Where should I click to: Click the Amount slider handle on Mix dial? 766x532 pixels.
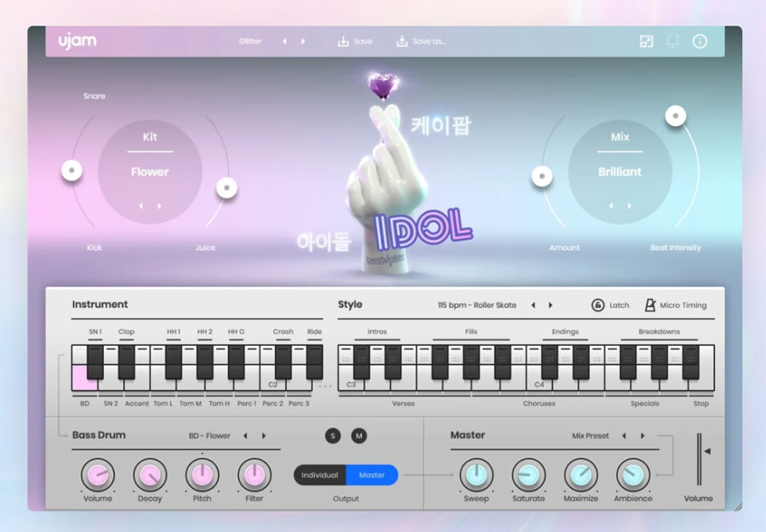click(x=542, y=176)
